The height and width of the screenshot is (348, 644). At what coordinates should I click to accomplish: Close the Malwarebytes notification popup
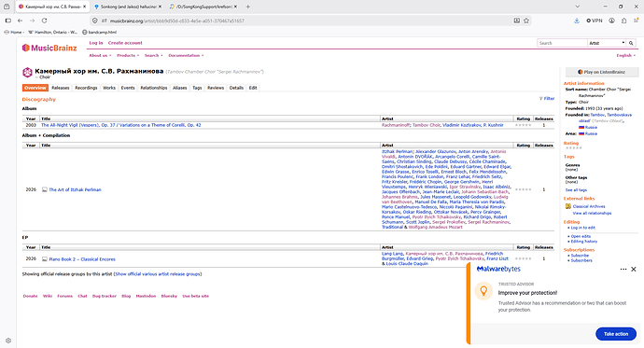(634, 270)
